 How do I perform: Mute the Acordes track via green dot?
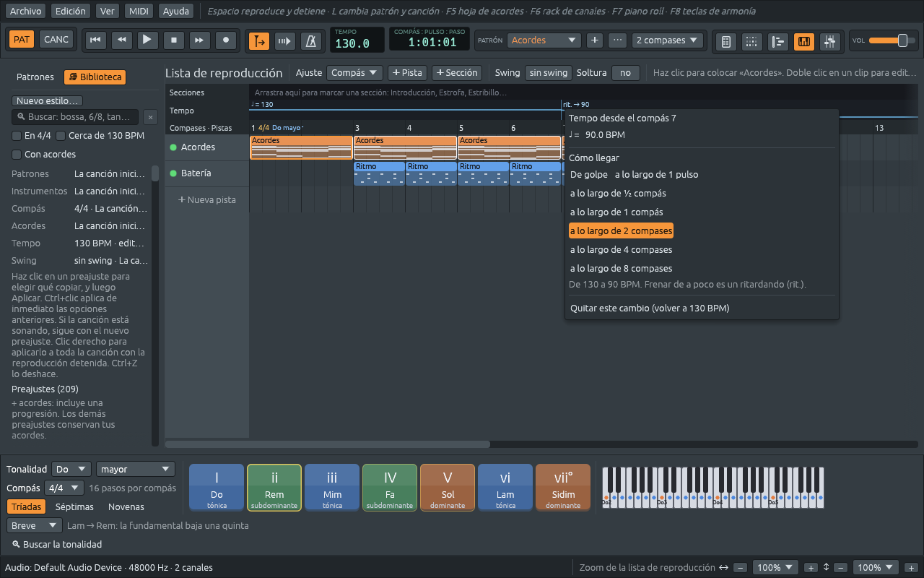tap(173, 147)
